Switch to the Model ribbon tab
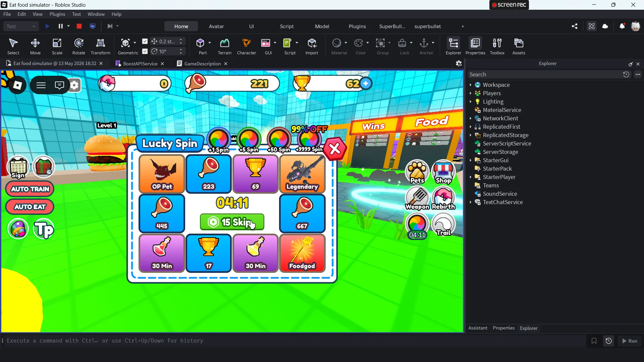Image resolution: width=644 pixels, height=362 pixels. click(x=322, y=26)
